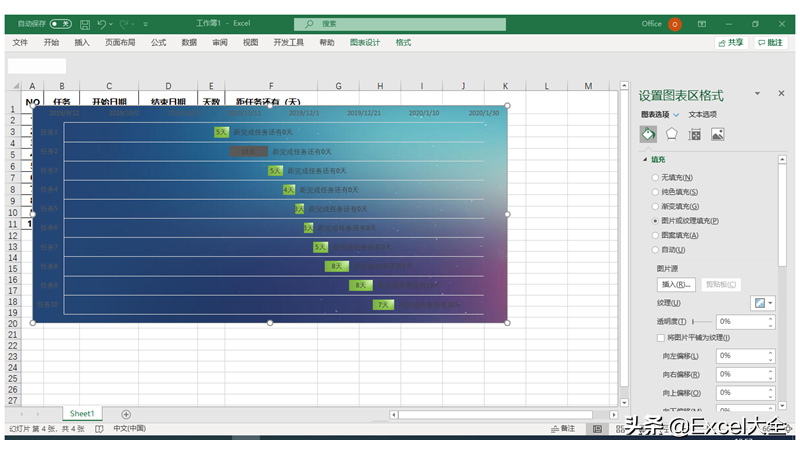This screenshot has height=450, width=800.
Task: Select the 自动(U) radio button
Action: [655, 249]
